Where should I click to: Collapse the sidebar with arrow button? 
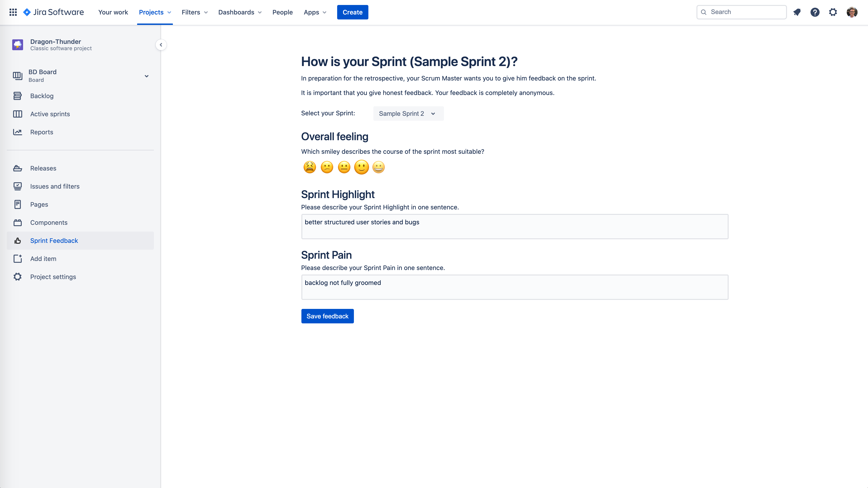point(161,45)
